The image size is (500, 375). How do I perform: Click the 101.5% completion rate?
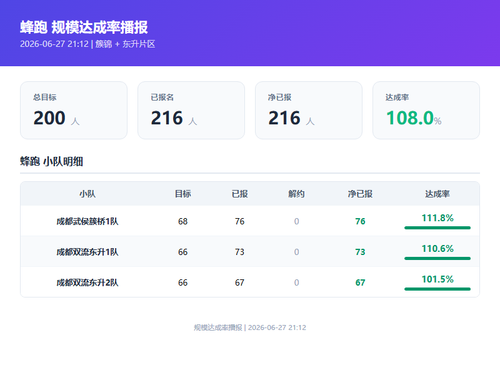click(x=437, y=279)
